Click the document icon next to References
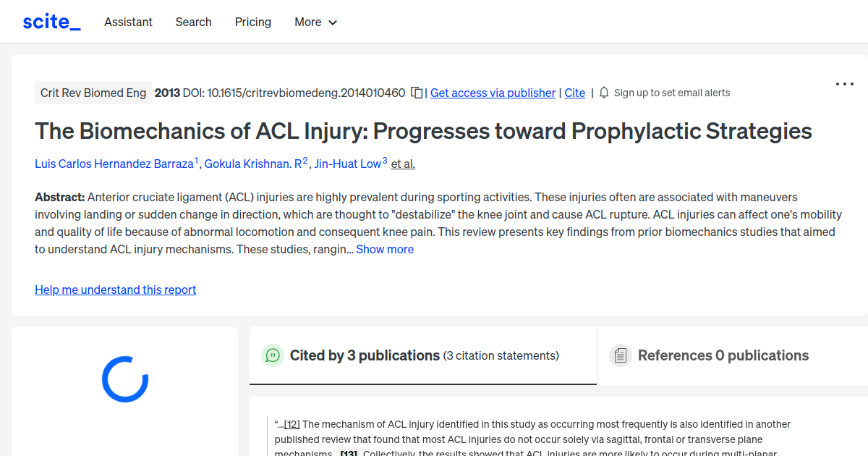 point(621,355)
